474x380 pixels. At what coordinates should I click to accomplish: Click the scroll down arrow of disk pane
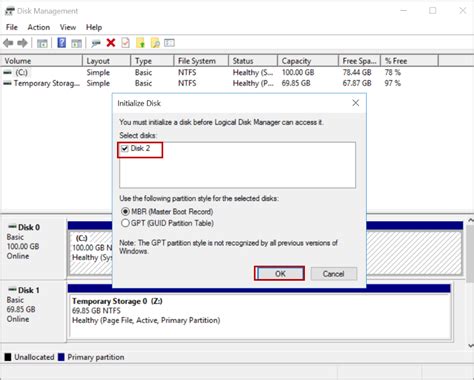[470, 346]
